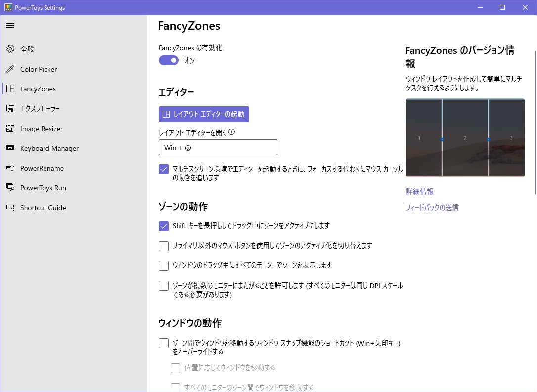This screenshot has width=537, height=392.
Task: Enable ゾーンが複数のモニターにまたがる checkbox
Action: (x=164, y=286)
